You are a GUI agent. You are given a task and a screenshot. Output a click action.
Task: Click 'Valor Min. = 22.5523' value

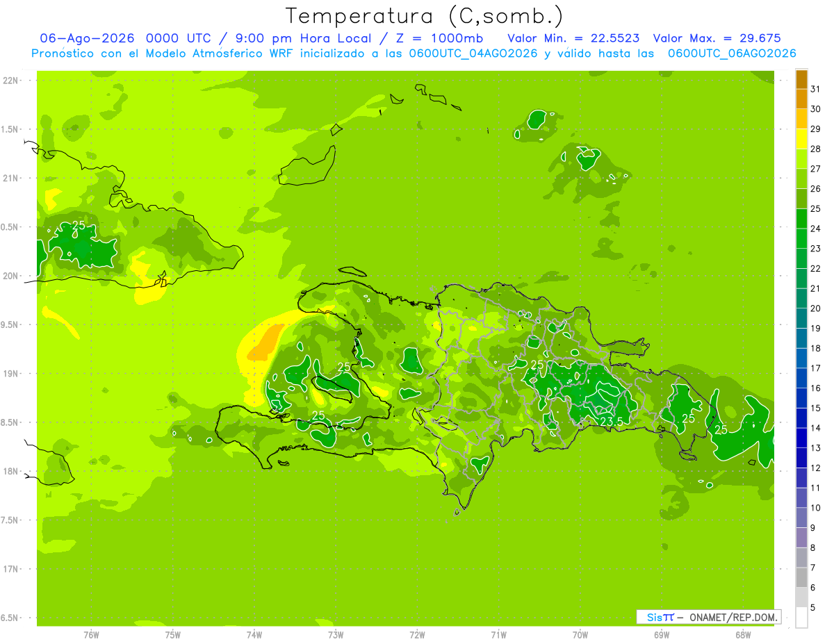573,38
